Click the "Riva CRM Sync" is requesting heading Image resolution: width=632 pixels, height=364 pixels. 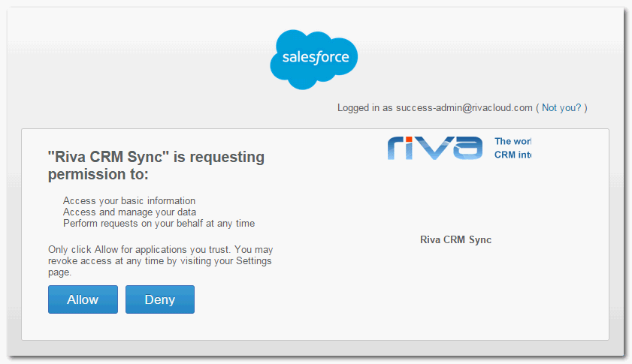coord(156,158)
